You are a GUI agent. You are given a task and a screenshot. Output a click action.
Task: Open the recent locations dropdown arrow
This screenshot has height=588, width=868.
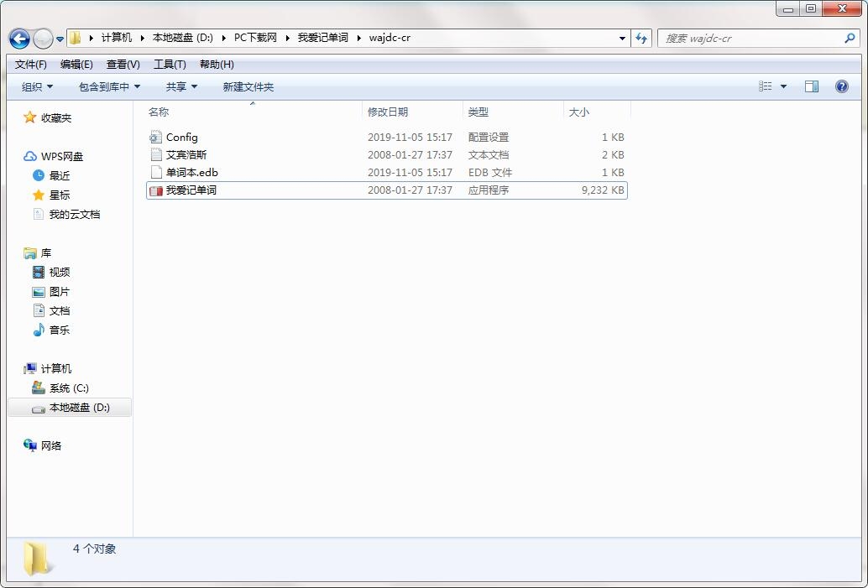(x=60, y=39)
